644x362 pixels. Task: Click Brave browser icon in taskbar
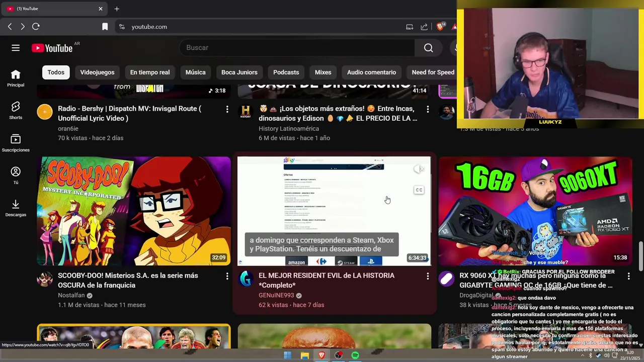point(321,355)
